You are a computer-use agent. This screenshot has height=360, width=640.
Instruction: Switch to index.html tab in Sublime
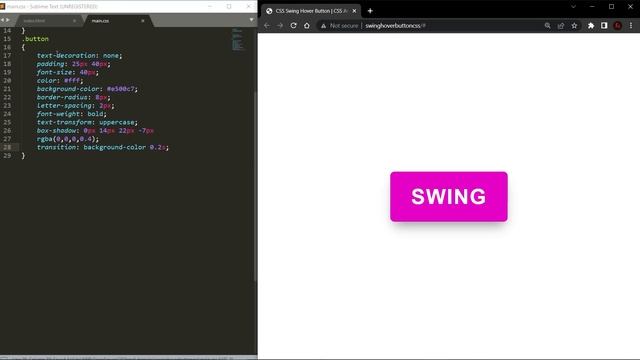pyautogui.click(x=34, y=20)
